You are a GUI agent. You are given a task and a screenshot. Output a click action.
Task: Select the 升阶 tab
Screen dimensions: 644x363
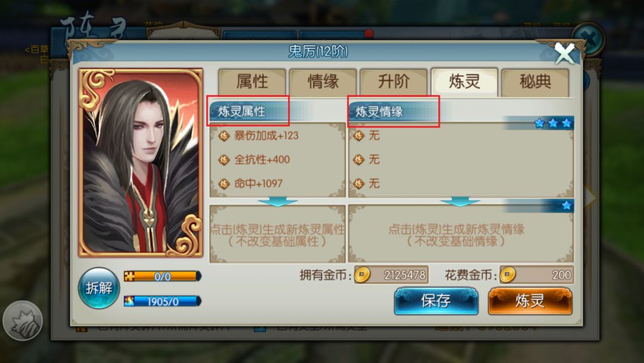[394, 82]
